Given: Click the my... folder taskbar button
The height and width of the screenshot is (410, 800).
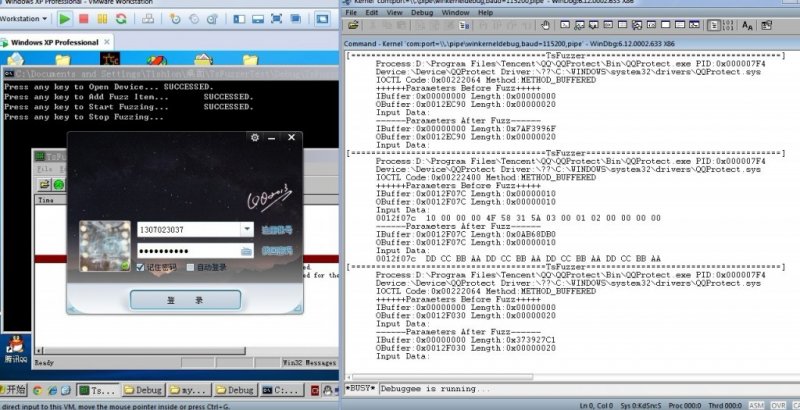Looking at the screenshot, I should [188, 390].
